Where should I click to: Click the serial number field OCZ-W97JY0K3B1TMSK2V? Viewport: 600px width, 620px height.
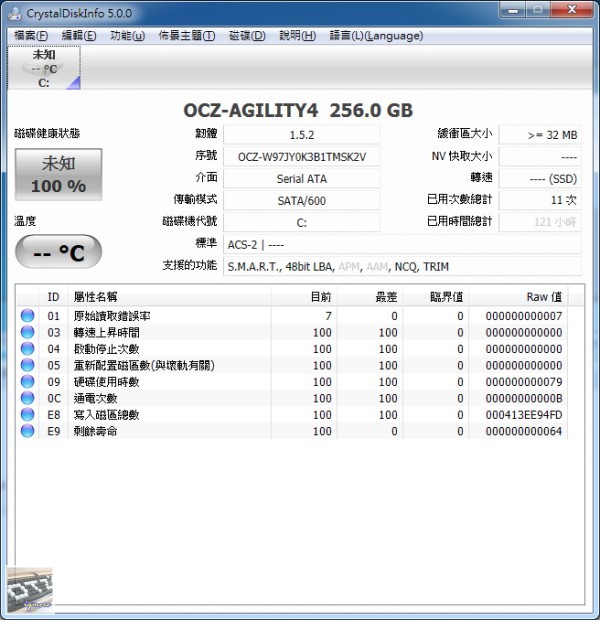point(302,157)
